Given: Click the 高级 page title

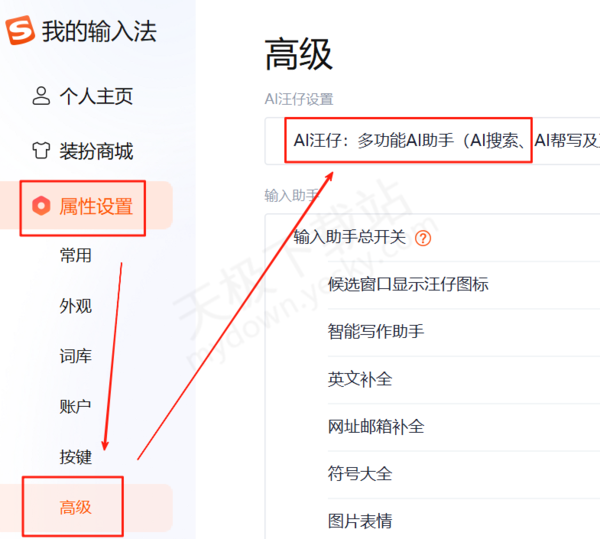Looking at the screenshot, I should (x=298, y=54).
